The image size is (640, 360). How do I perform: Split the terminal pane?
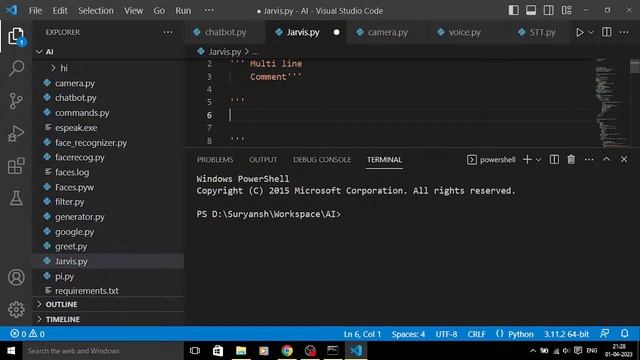coord(554,160)
